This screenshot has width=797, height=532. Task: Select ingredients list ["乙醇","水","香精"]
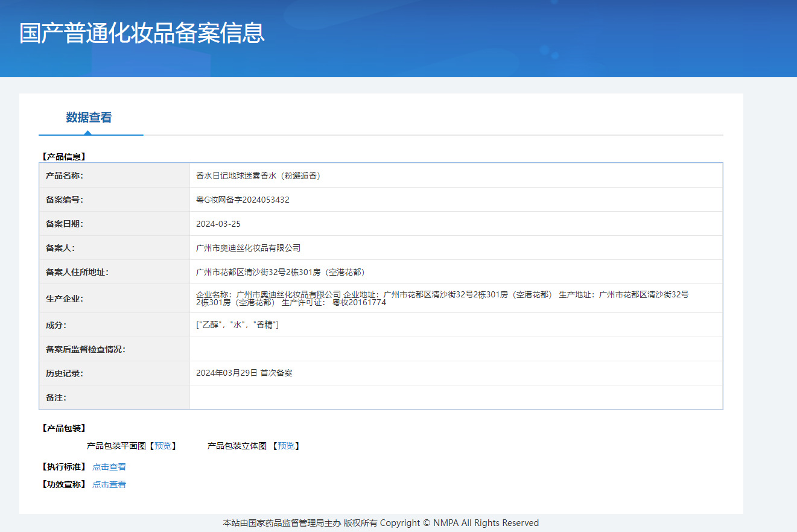tap(237, 325)
